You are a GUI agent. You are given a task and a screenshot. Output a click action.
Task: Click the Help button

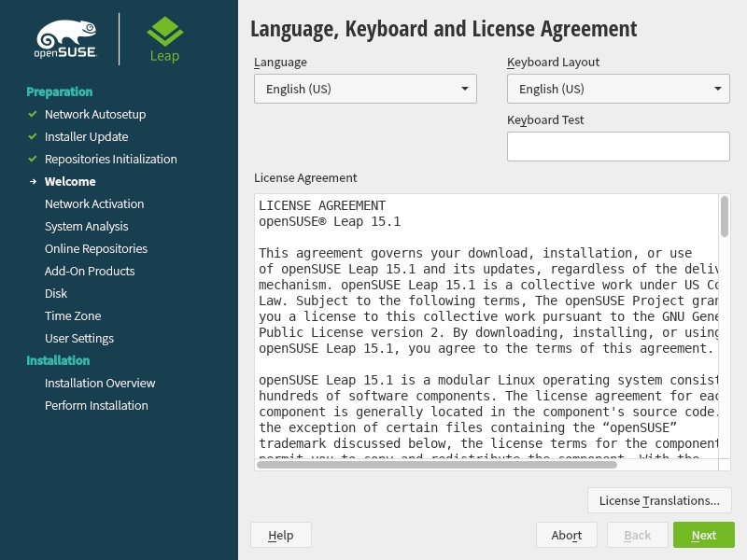pyautogui.click(x=281, y=535)
